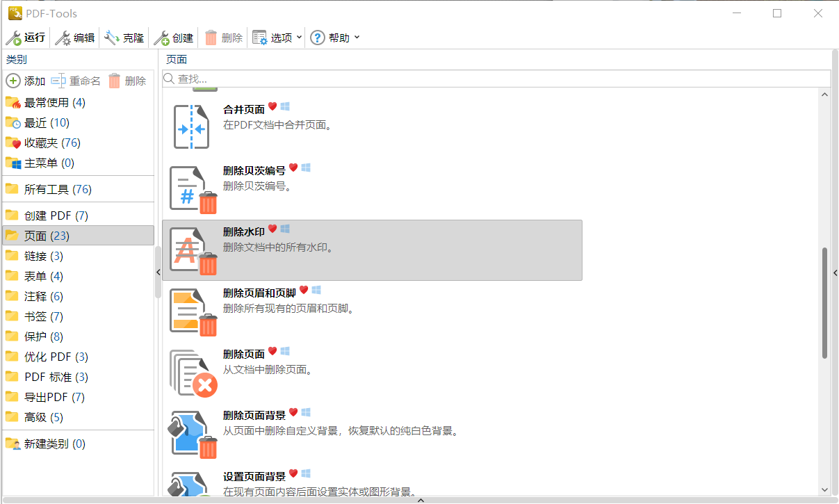Viewport: 839px width, 504px height.
Task: Open the 所有工具 (76) category
Action: click(58, 189)
